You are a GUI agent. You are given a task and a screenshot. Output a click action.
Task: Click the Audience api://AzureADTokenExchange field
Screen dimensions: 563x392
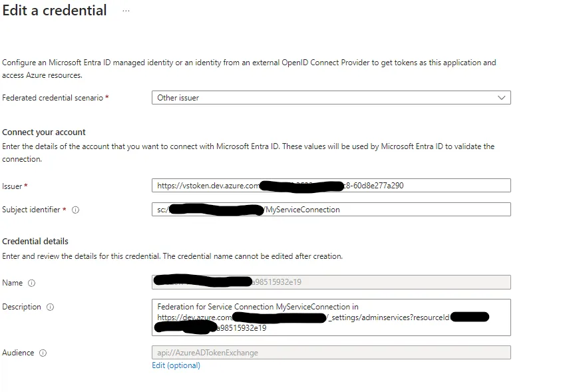[x=331, y=353]
